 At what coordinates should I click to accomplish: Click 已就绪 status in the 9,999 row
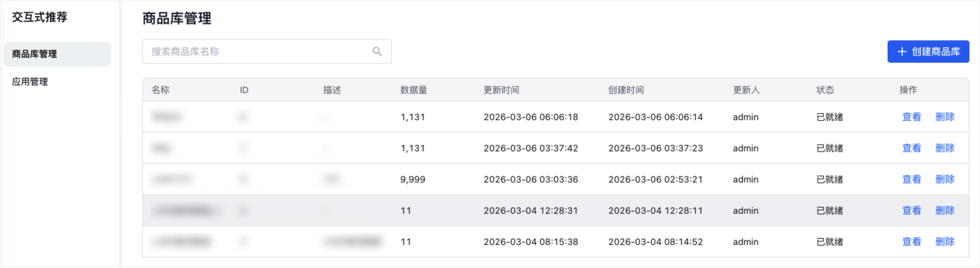click(829, 179)
